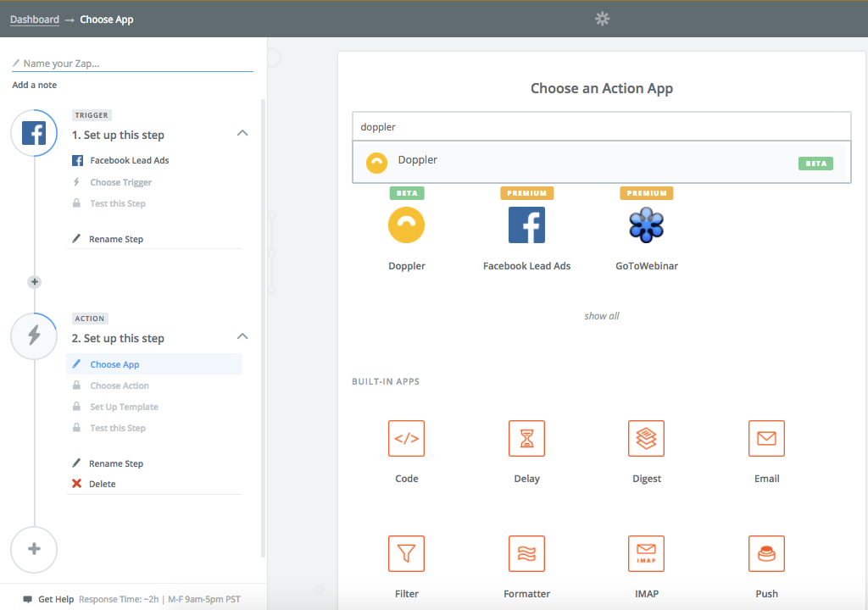Click the Facebook trigger step circle icon
The height and width of the screenshot is (610, 868).
tap(34, 133)
